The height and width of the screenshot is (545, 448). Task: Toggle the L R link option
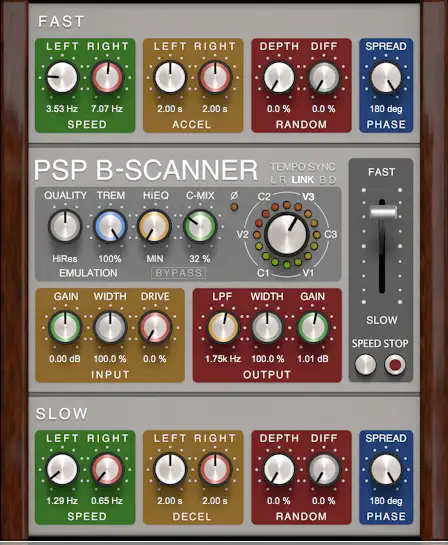[x=278, y=180]
